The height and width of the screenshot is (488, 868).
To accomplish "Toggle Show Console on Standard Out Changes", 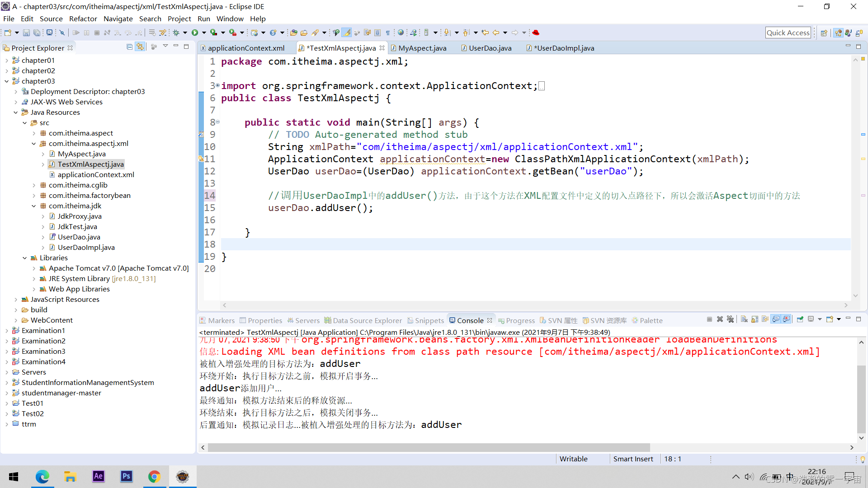I will (776, 319).
